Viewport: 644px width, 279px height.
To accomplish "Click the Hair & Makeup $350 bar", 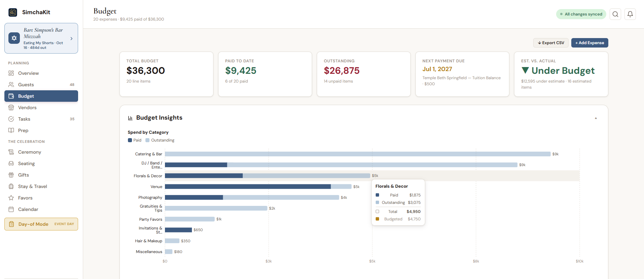I will pos(172,241).
